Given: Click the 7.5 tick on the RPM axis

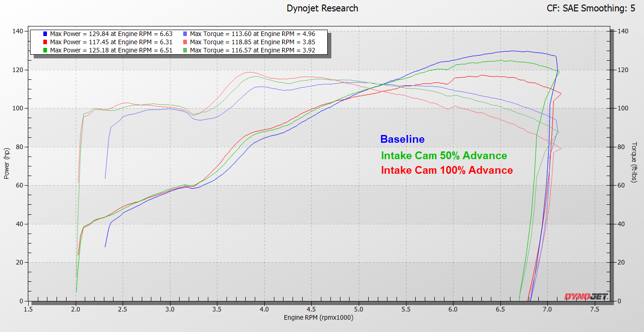Looking at the screenshot, I should coord(594,309).
